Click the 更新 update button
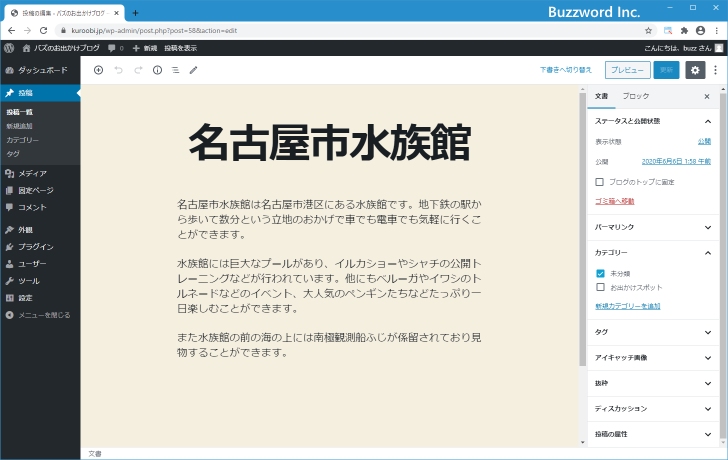The image size is (728, 460). (666, 70)
